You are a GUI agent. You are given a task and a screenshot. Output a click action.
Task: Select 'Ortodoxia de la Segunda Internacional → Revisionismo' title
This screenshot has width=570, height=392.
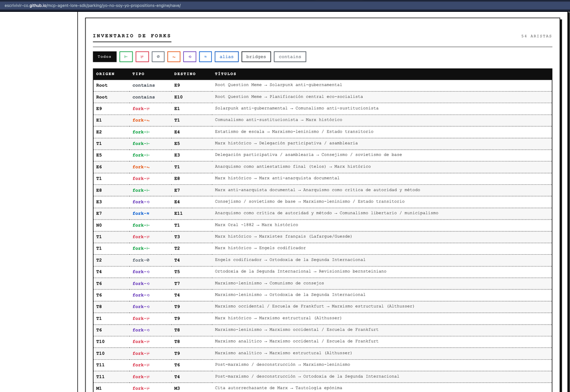pyautogui.click(x=301, y=271)
